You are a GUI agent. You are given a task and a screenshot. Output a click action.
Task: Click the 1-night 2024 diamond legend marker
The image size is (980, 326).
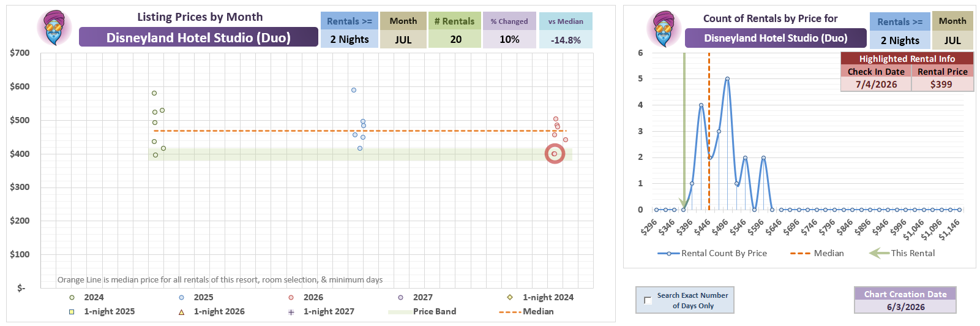pyautogui.click(x=510, y=297)
